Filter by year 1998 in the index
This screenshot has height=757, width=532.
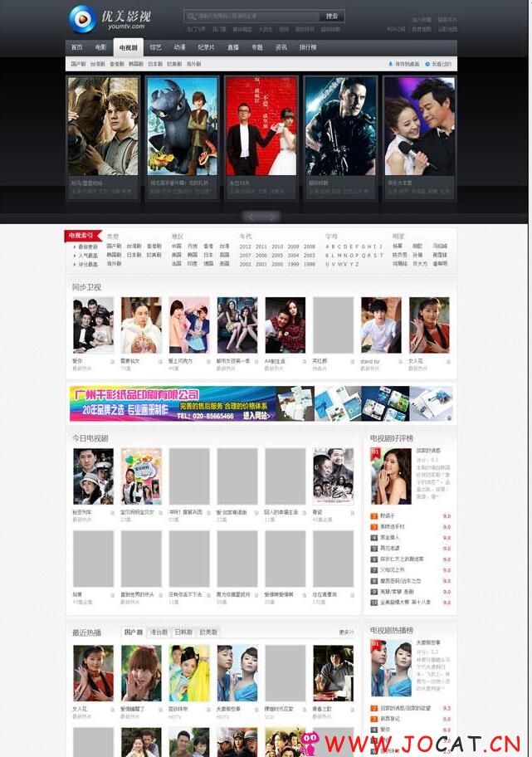[x=309, y=265]
